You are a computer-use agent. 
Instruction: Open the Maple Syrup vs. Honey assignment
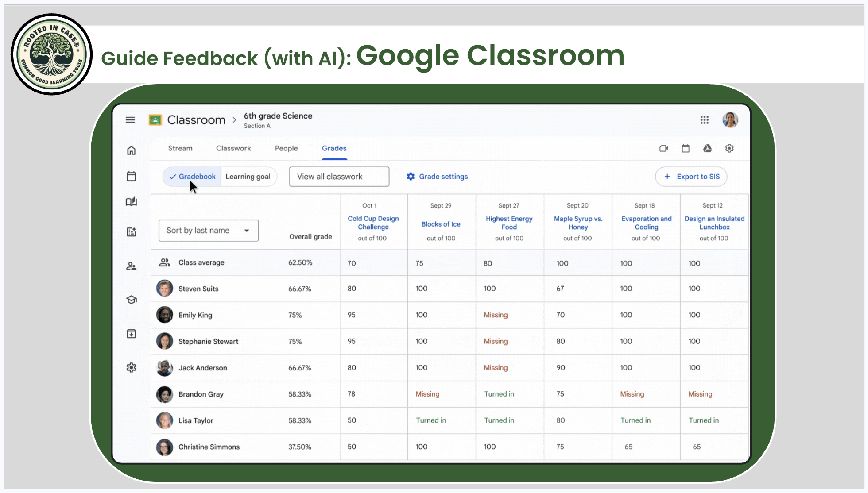(578, 223)
